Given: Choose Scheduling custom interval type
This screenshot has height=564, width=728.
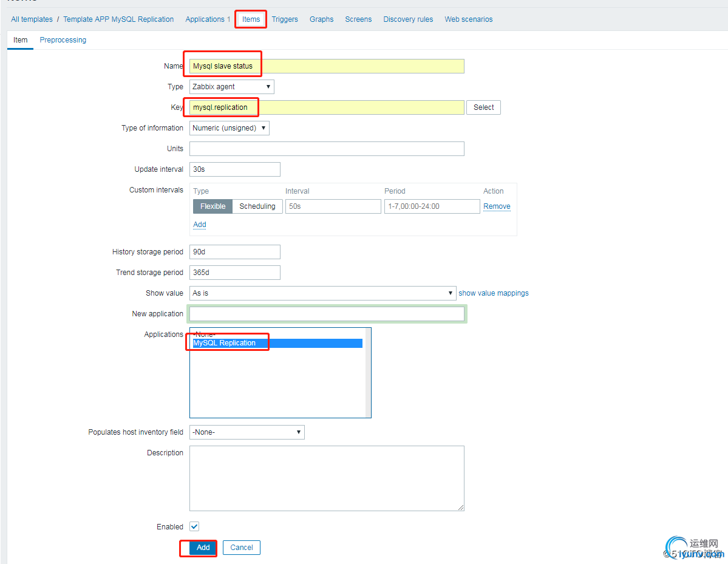Looking at the screenshot, I should tap(257, 206).
